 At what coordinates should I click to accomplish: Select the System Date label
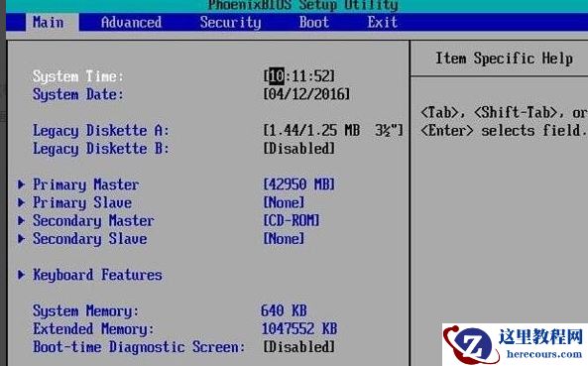(78, 94)
